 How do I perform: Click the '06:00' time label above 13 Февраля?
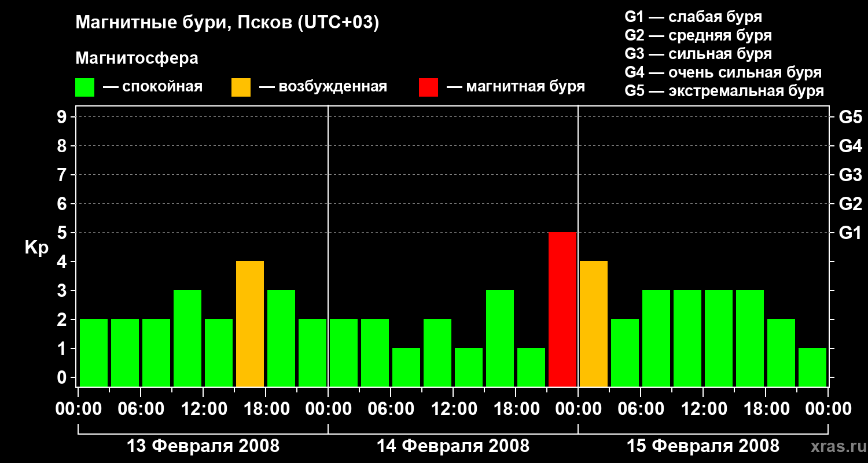point(141,410)
